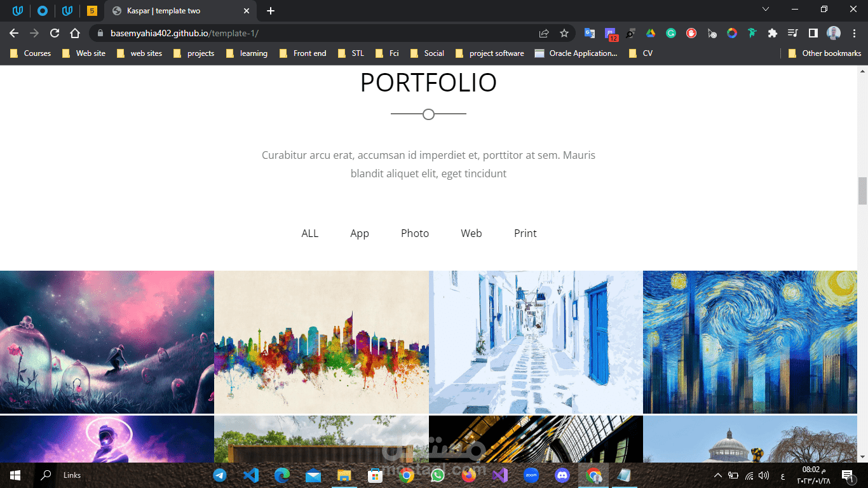Open the starry night painting thumbnail
The height and width of the screenshot is (488, 868).
pyautogui.click(x=750, y=342)
